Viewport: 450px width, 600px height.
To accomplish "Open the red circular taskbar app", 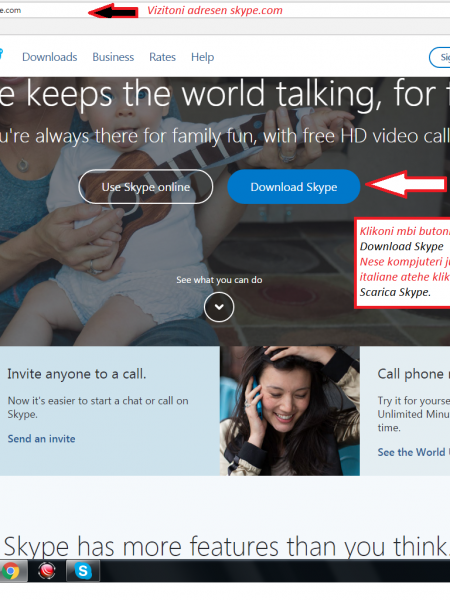I will click(x=47, y=571).
